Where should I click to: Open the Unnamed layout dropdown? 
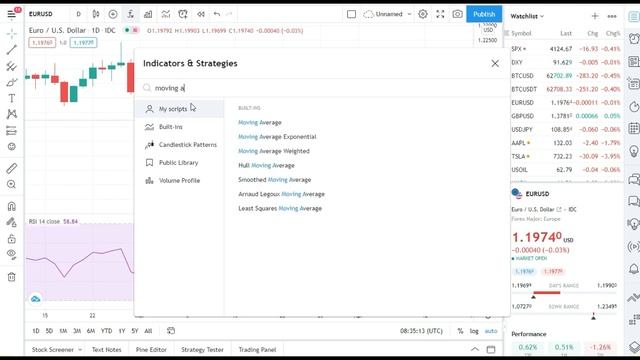pyautogui.click(x=387, y=14)
